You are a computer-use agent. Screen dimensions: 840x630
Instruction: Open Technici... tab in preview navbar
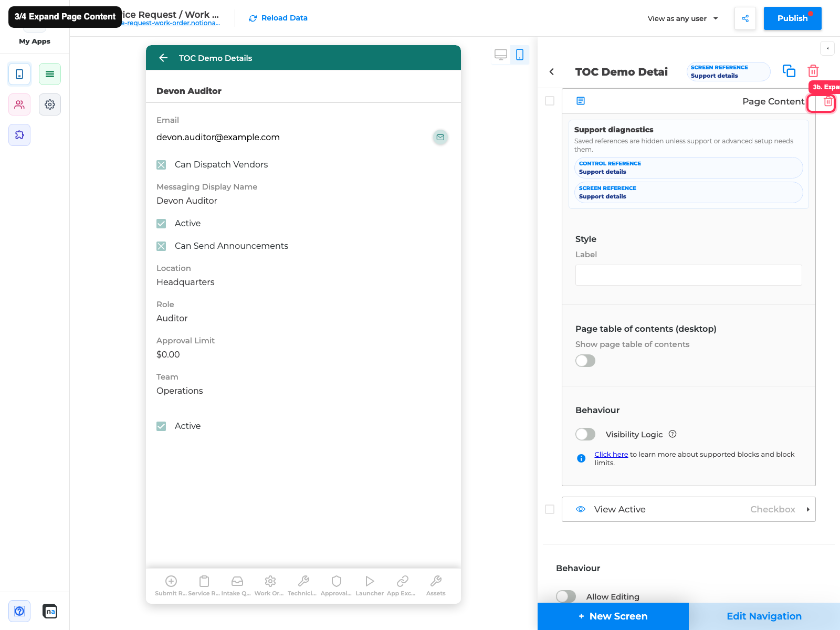[303, 586]
